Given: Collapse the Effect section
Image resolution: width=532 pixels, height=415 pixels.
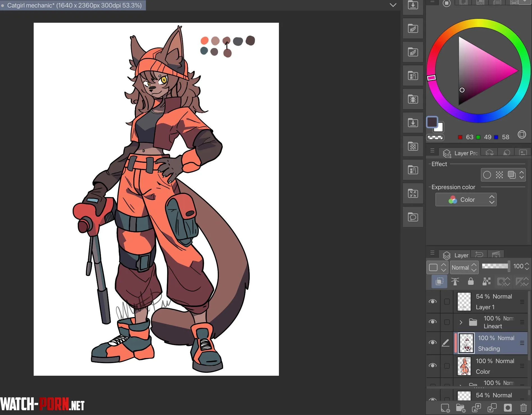Looking at the screenshot, I should coord(430,164).
